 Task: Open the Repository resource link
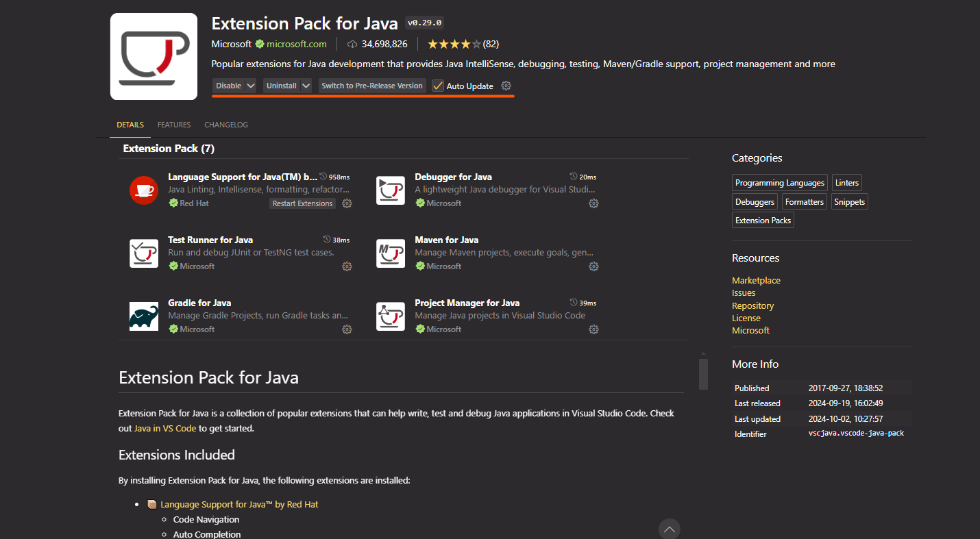(x=752, y=306)
